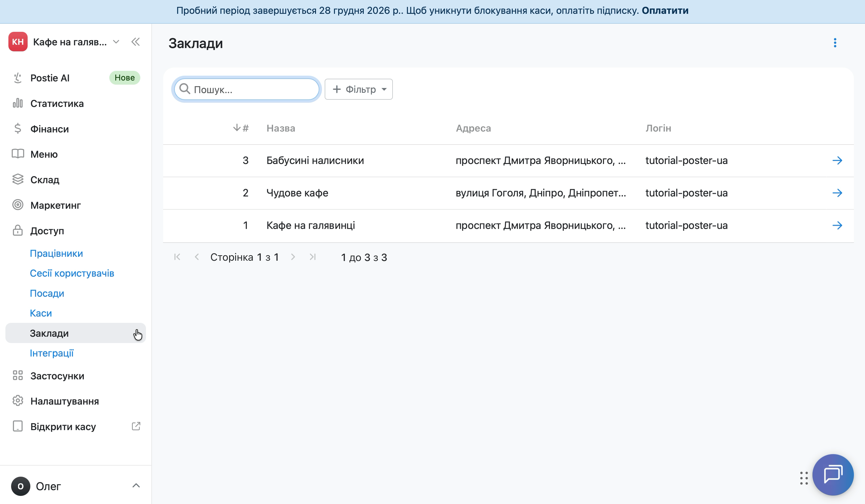The image size is (865, 504).
Task: Click the search magnifier icon
Action: click(x=185, y=89)
